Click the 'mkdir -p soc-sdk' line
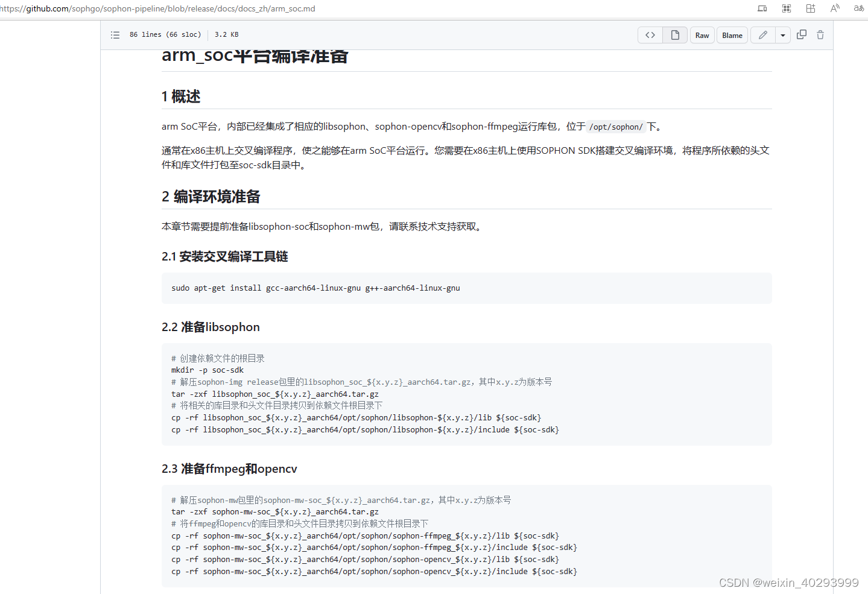868x594 pixels. pyautogui.click(x=207, y=370)
